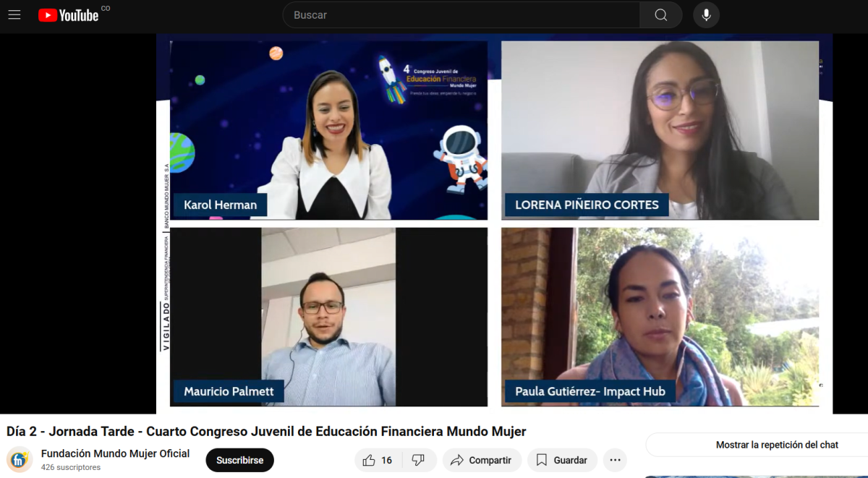The image size is (868, 478).
Task: Like the video with thumbs up
Action: [x=378, y=460]
